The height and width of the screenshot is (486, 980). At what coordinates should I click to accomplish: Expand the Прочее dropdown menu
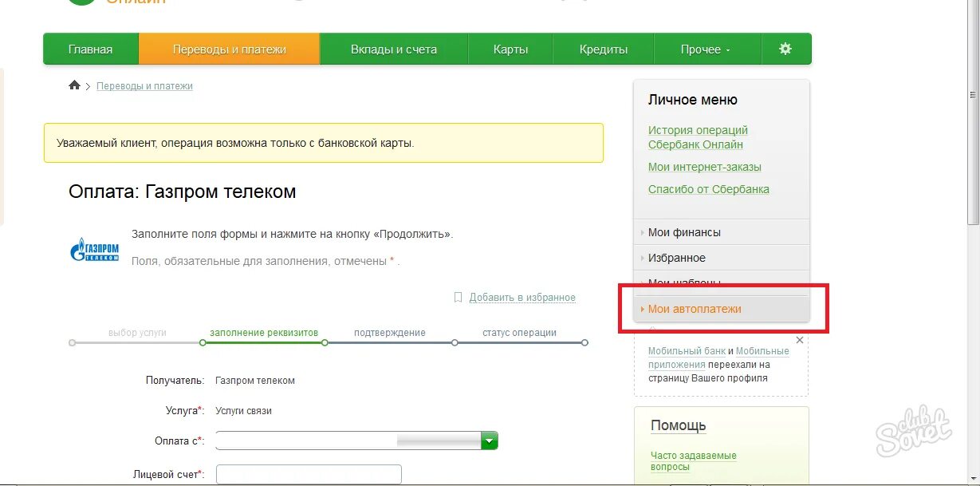[x=706, y=49]
